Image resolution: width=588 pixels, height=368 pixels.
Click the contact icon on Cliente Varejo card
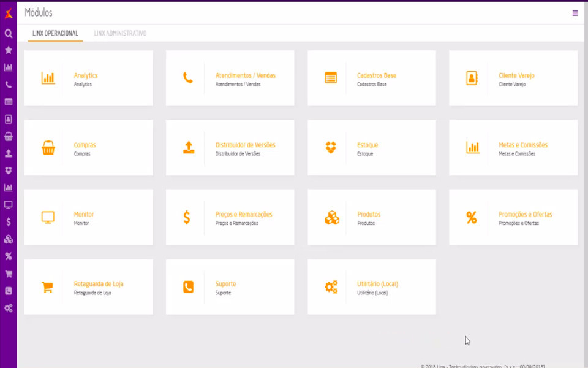(x=472, y=78)
